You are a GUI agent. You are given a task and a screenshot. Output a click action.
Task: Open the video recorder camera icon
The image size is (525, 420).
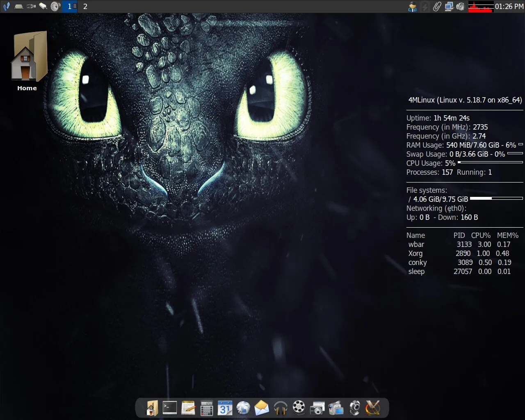pyautogui.click(x=336, y=408)
